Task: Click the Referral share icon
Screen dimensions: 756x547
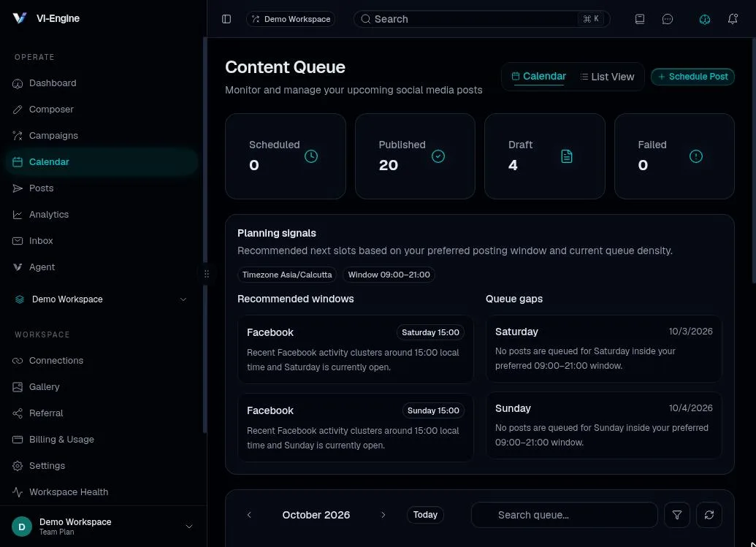Action: (18, 413)
